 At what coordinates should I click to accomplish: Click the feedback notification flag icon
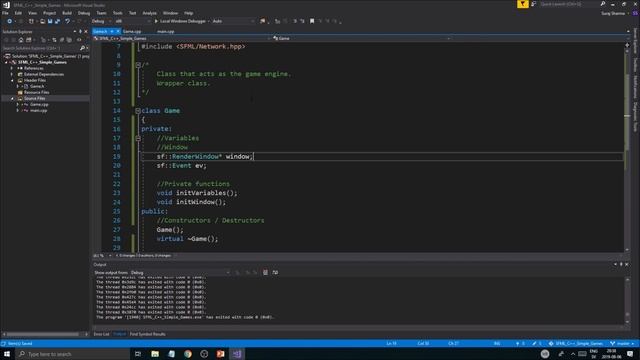point(522,4)
